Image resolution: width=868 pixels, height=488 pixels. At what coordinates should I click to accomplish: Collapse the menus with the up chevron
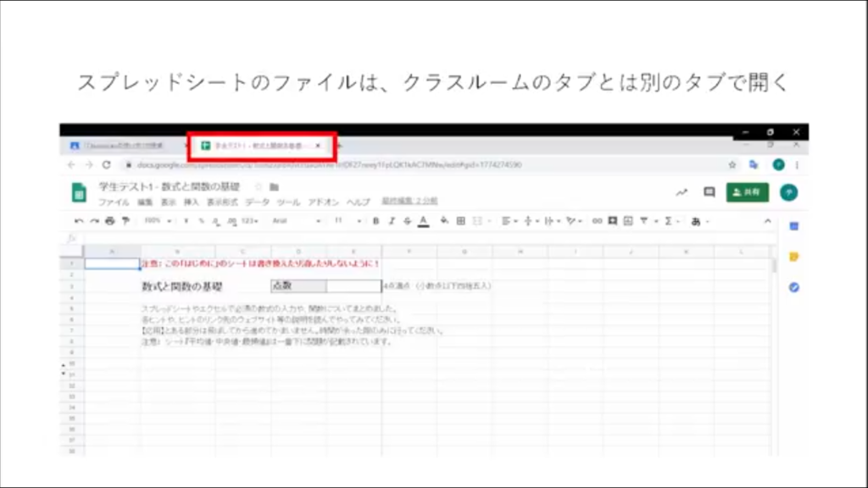(767, 221)
